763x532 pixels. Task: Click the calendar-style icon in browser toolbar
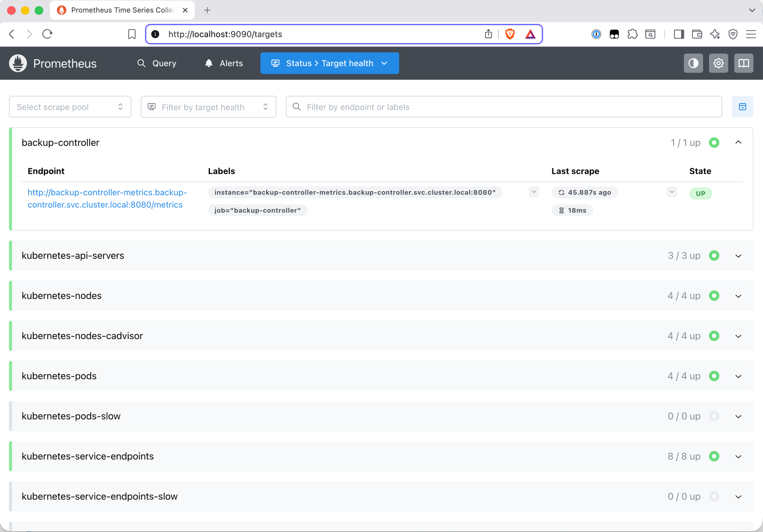pyautogui.click(x=650, y=34)
